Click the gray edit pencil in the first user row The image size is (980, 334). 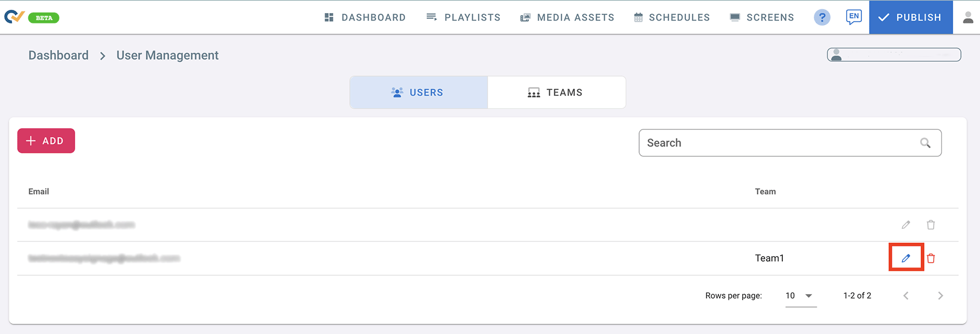pos(905,225)
